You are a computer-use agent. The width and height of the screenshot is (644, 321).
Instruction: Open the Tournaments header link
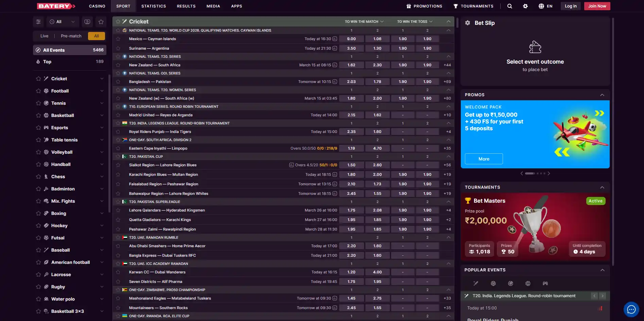[x=473, y=6]
